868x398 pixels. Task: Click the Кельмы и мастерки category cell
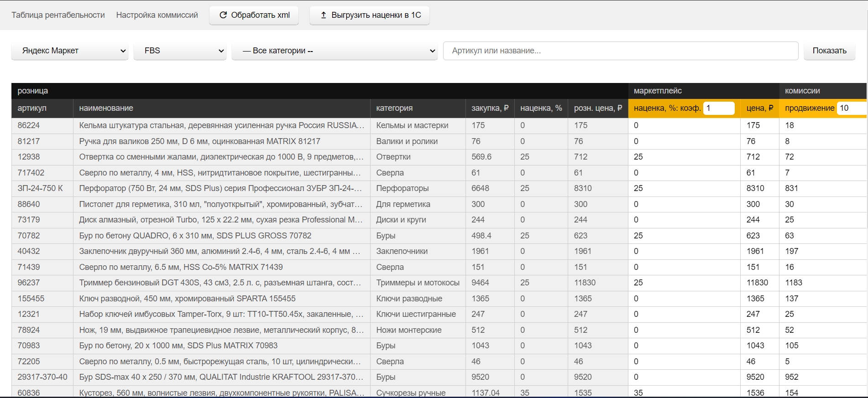(418, 125)
